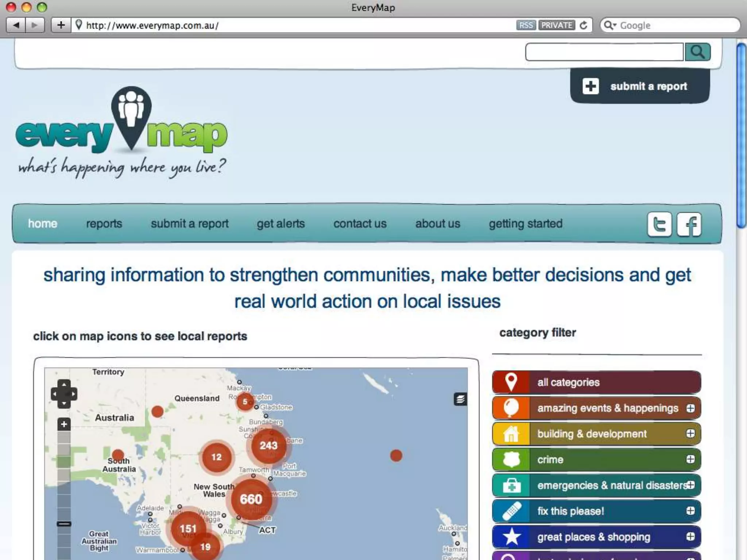Click the map zoom-in plus button
Viewport: 747px width, 560px height.
(x=64, y=424)
